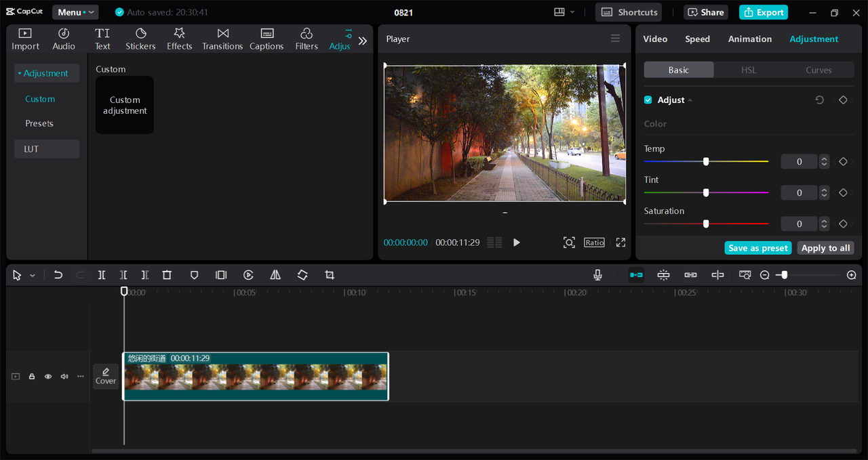The width and height of the screenshot is (868, 460).
Task: Open the CapCut Menu dropdown
Action: [x=75, y=12]
